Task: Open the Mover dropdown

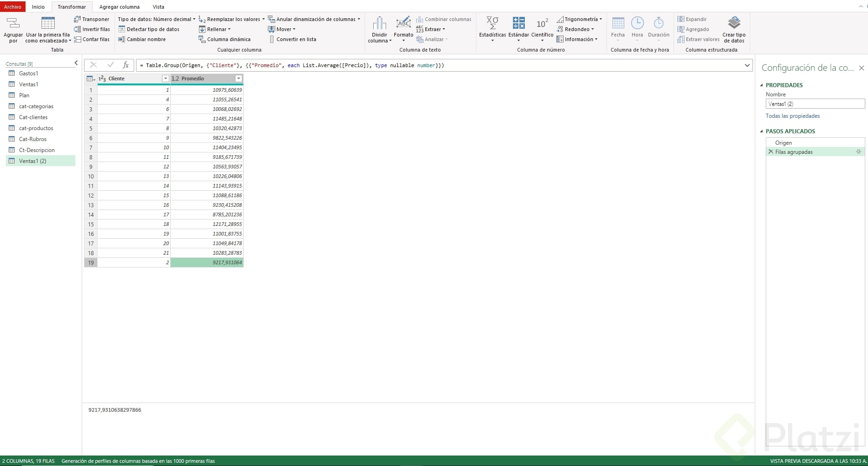Action: coord(282,29)
